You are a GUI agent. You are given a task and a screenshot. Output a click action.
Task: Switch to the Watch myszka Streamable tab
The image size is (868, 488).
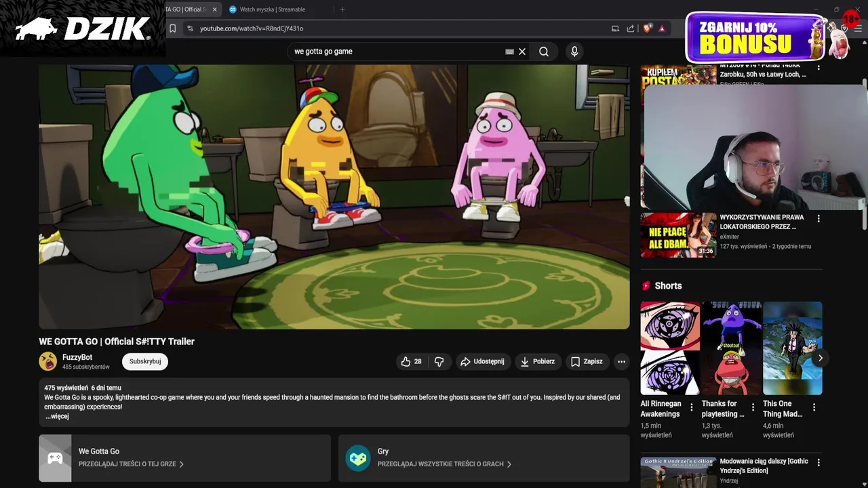click(273, 9)
